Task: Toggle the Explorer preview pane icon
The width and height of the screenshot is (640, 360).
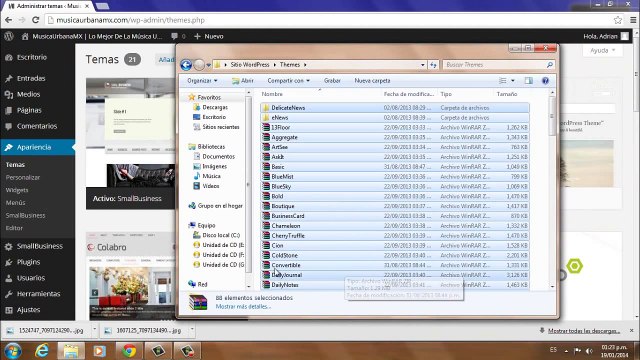Action: click(529, 81)
